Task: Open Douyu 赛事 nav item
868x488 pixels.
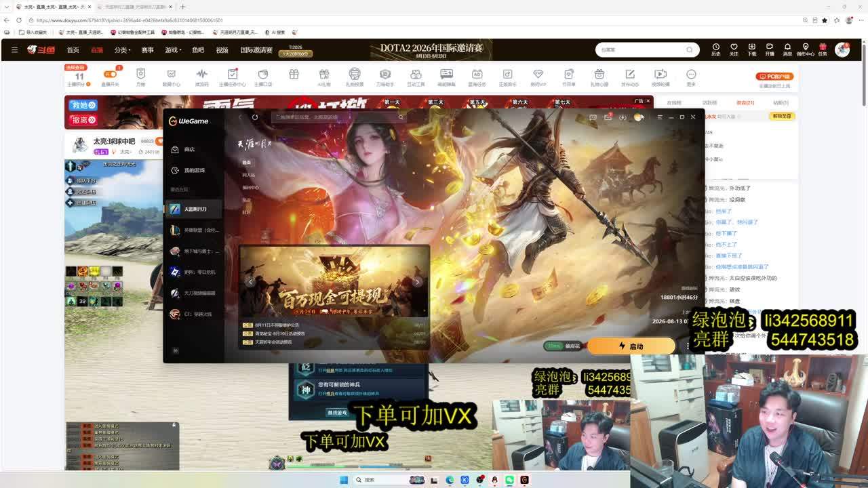Action: 147,50
